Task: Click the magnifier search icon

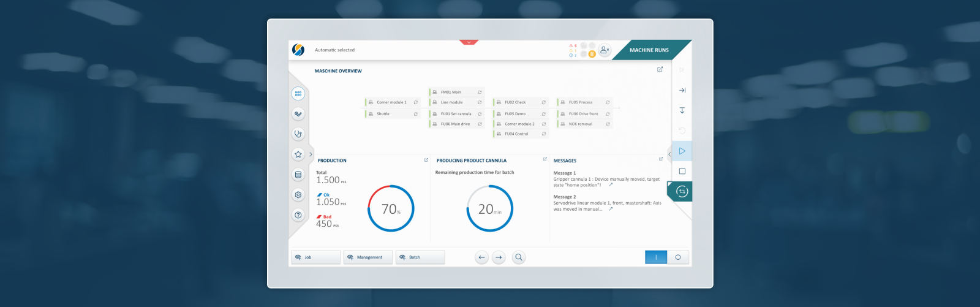Action: 519,257
